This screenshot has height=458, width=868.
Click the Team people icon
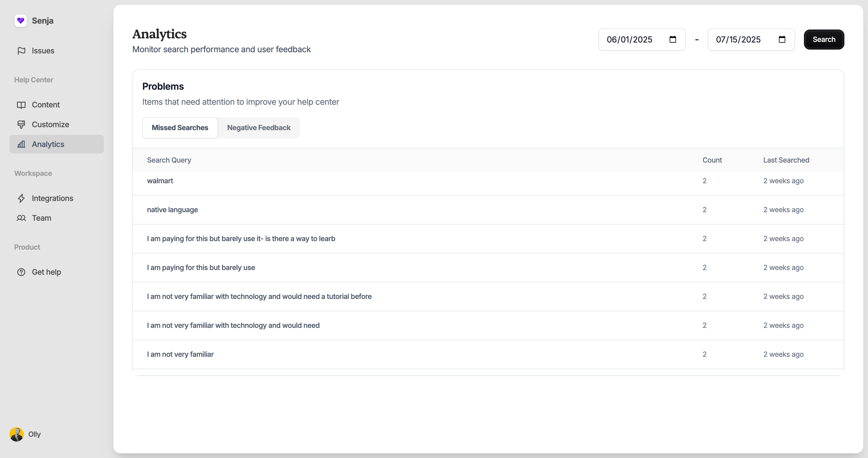point(21,218)
